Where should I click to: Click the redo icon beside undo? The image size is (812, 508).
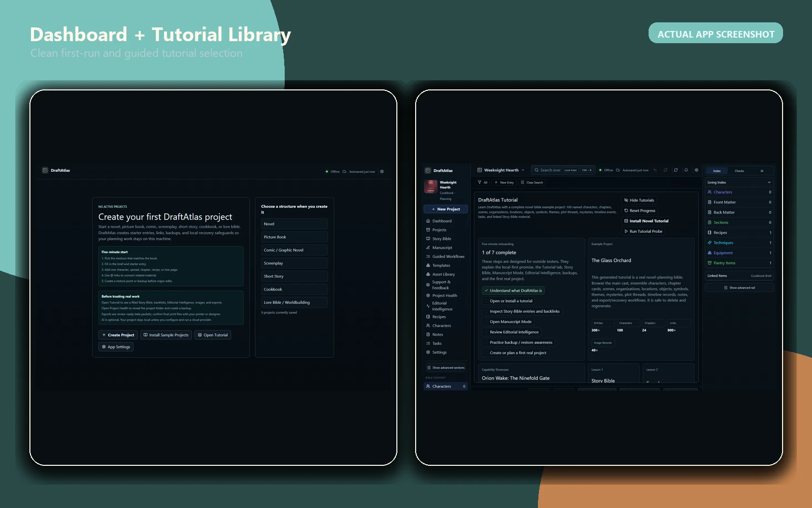click(x=665, y=170)
